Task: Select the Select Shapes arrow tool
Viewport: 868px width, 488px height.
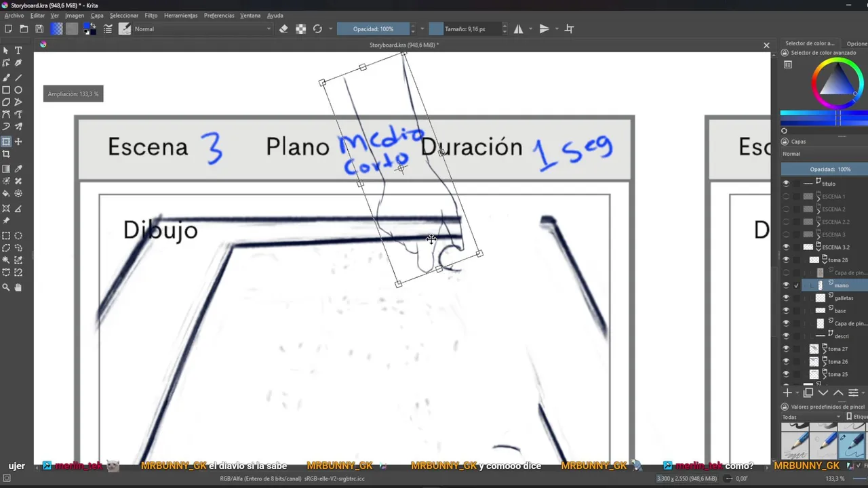Action: pyautogui.click(x=6, y=51)
